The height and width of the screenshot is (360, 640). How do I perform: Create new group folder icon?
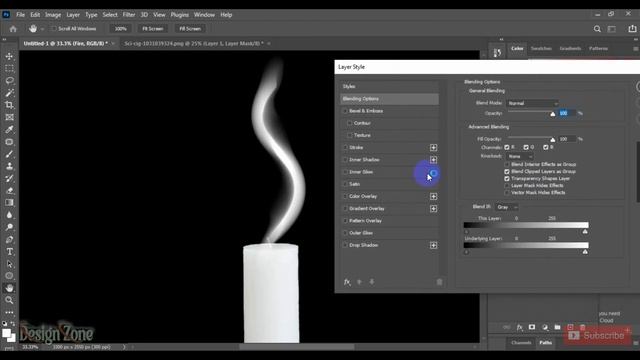pos(558,327)
